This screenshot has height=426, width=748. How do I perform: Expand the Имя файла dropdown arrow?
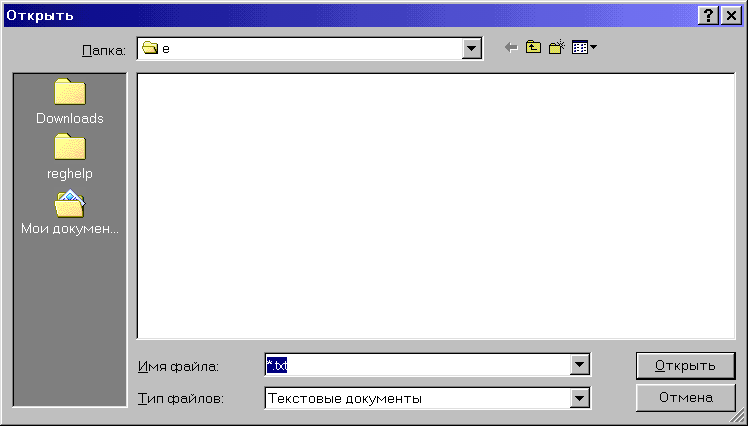pyautogui.click(x=579, y=366)
